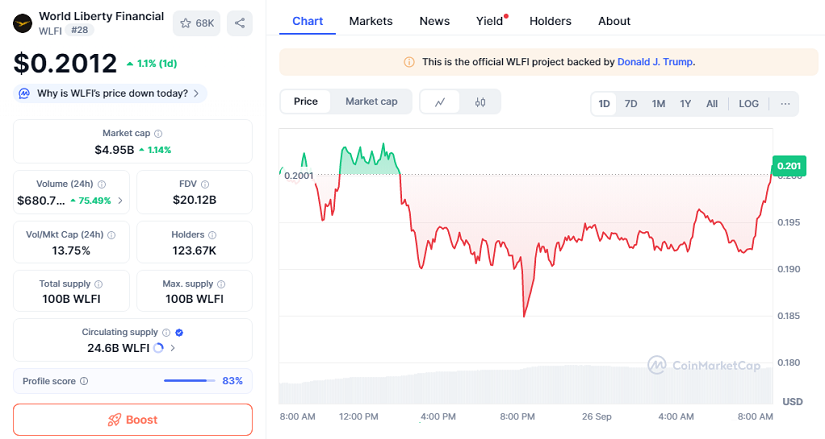Screen dimensions: 825x439
Task: Click the 0.201 current price tag on chart
Action: tap(789, 166)
